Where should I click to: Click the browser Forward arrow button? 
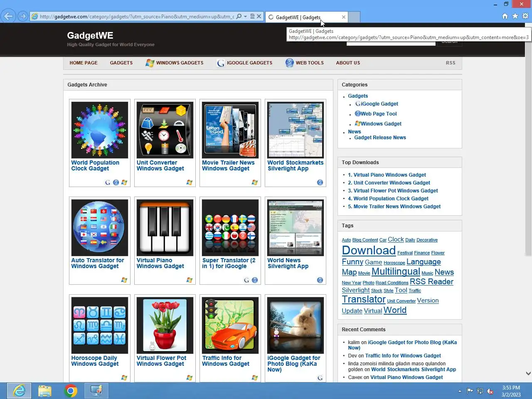click(x=23, y=17)
